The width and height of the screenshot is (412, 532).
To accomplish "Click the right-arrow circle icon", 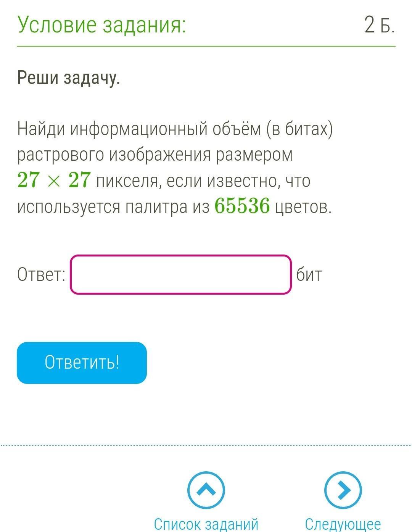I will pos(343,490).
